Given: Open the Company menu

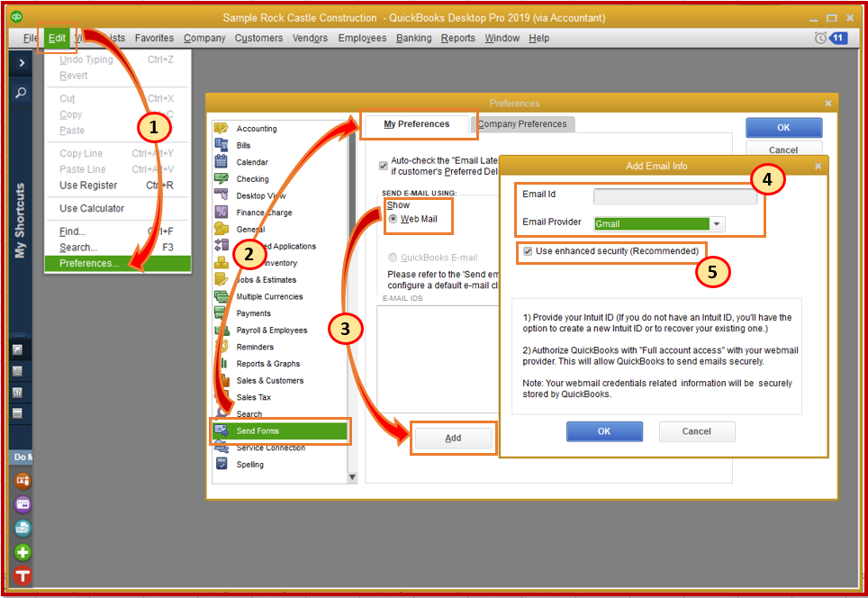Looking at the screenshot, I should click(x=204, y=38).
